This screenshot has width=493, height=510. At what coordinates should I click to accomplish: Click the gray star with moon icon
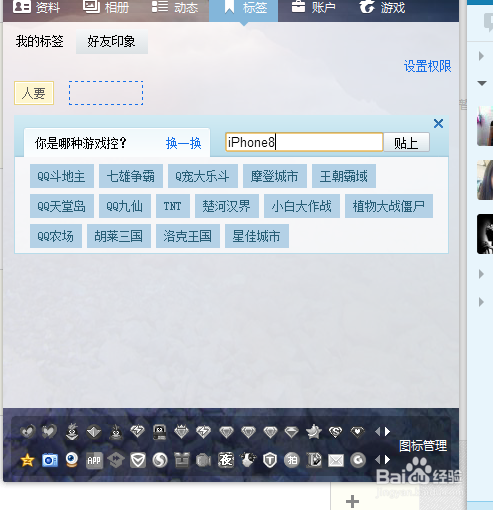[x=314, y=432]
